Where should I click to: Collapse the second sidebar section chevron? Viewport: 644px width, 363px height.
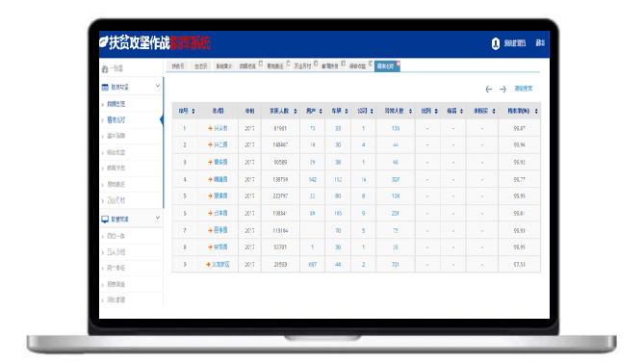[157, 218]
